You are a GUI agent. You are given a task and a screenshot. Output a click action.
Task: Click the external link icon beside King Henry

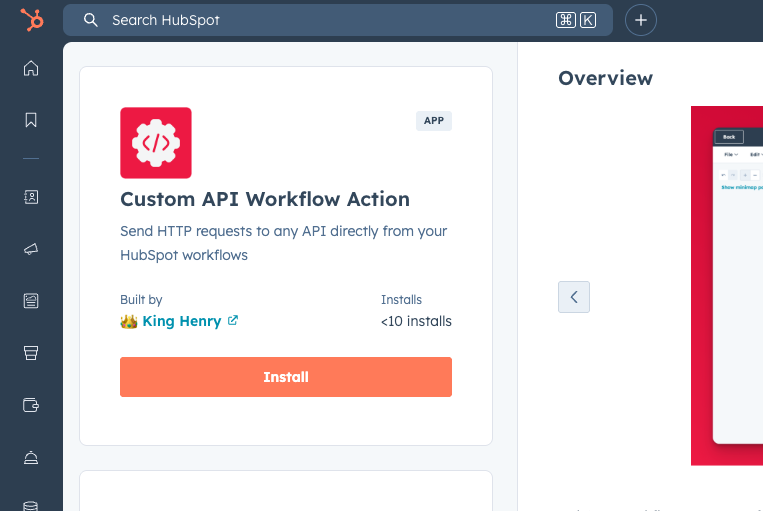pos(233,321)
